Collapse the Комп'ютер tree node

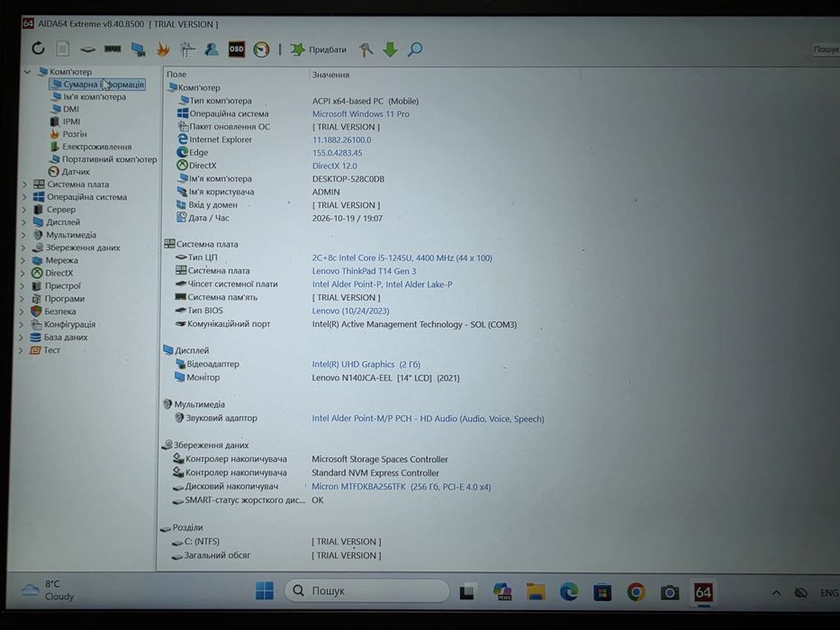pyautogui.click(x=27, y=71)
